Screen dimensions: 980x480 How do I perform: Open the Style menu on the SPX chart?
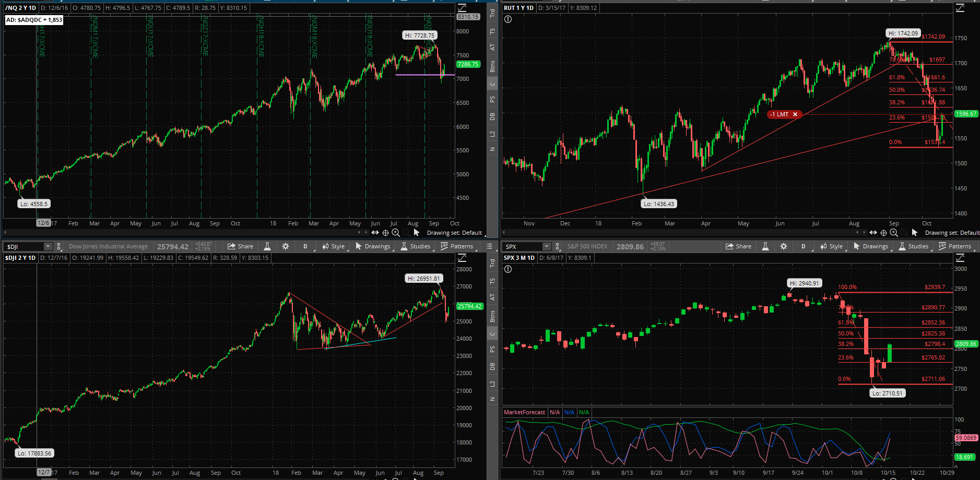tap(832, 246)
